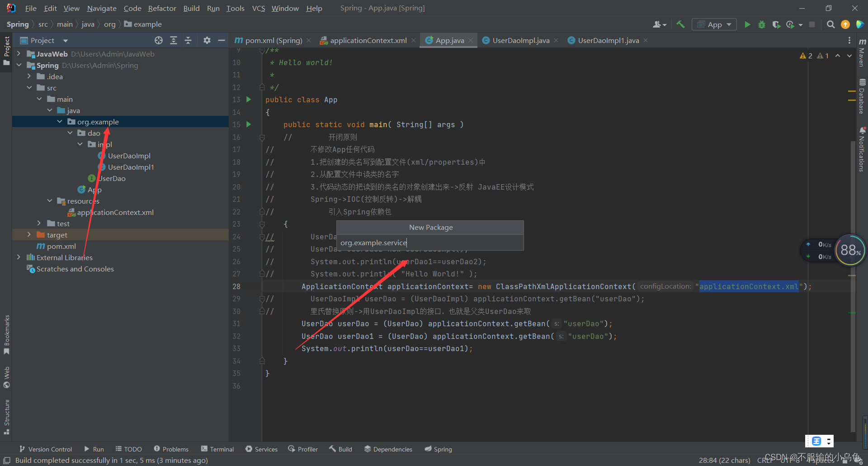868x466 pixels.
Task: Open the Bookmarks tool window on the left strip
Action: 7,335
